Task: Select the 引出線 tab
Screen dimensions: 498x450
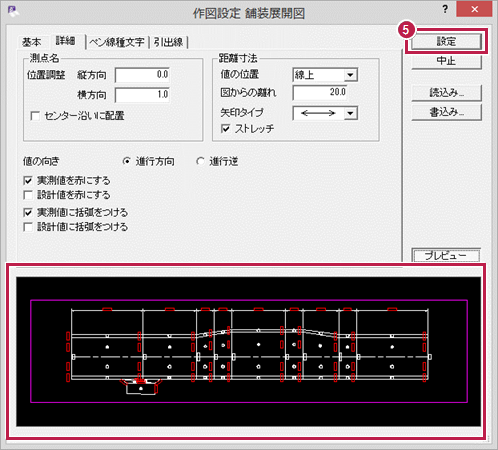Action: coord(168,42)
